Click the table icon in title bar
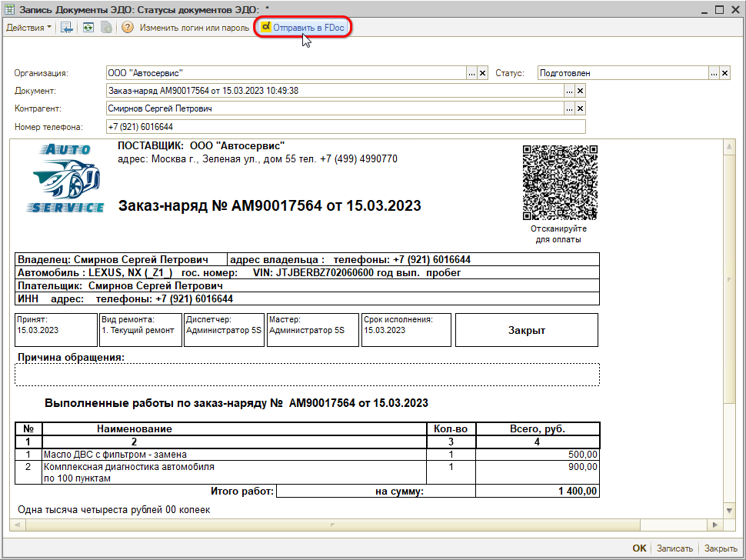This screenshot has height=560, width=746. coord(9,9)
